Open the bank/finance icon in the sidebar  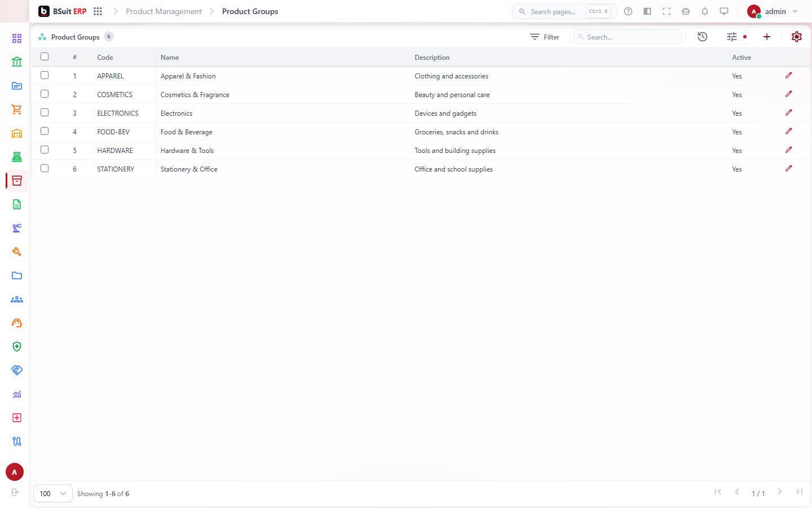(x=17, y=62)
